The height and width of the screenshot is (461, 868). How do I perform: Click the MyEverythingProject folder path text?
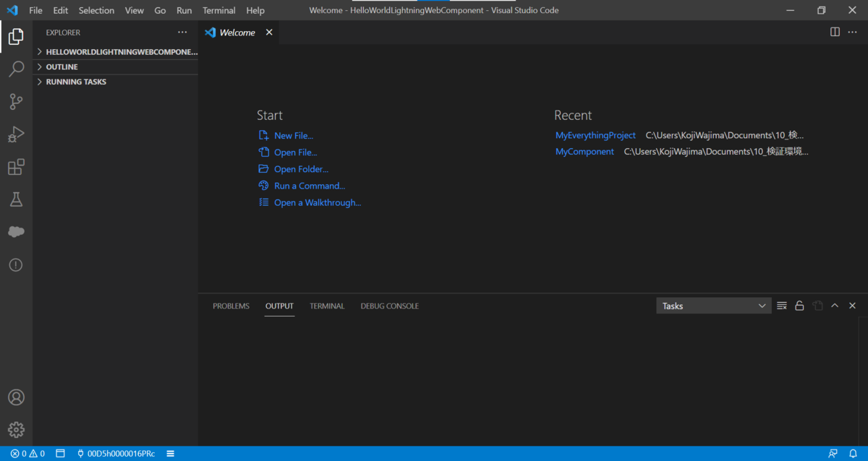tap(725, 135)
